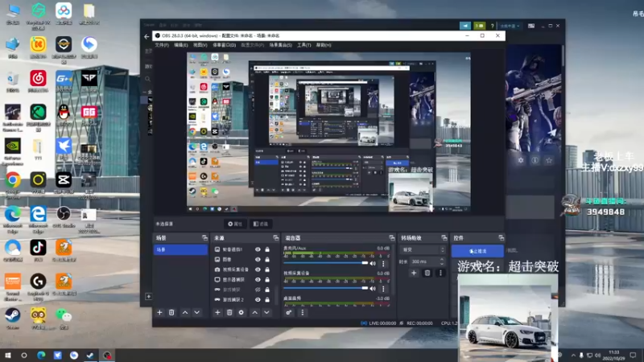Toggle visibility eye for 图像 source

point(258,259)
